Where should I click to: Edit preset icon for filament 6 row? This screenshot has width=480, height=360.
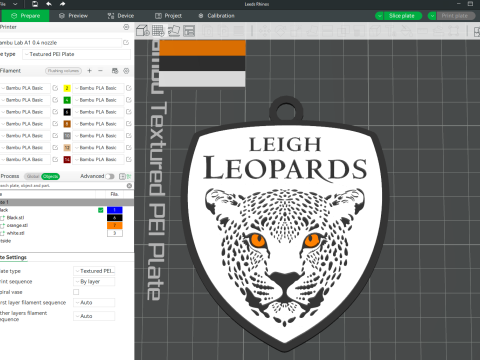point(129,112)
